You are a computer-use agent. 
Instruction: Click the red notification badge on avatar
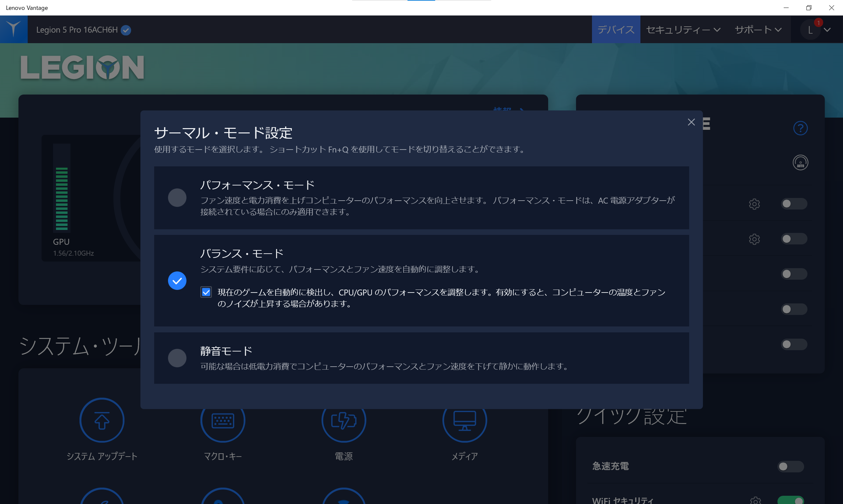(818, 23)
